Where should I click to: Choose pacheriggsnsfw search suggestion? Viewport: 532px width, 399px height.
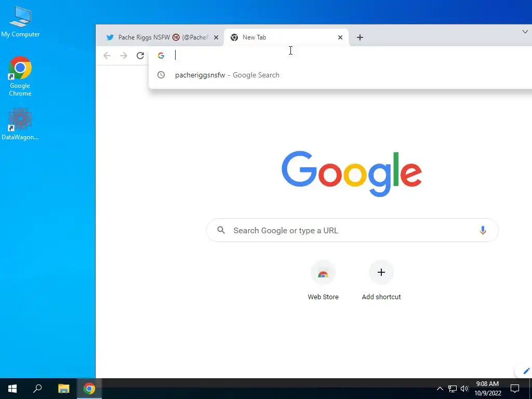point(340,75)
